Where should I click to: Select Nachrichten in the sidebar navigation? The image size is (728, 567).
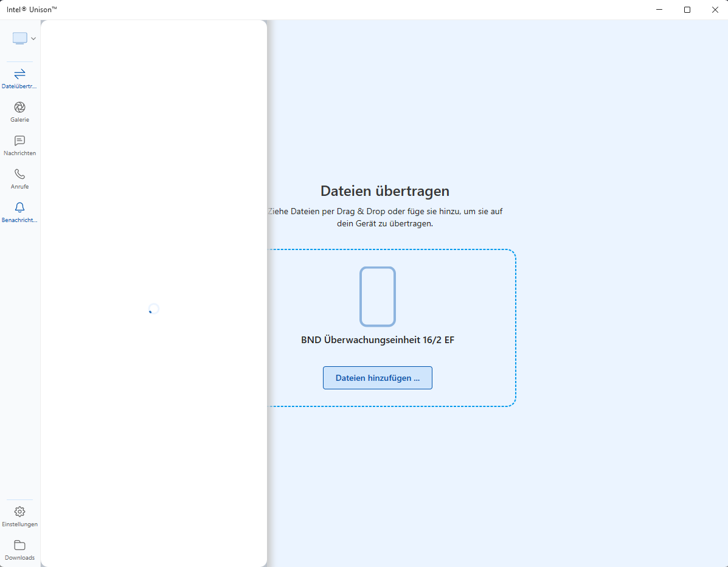point(19,146)
